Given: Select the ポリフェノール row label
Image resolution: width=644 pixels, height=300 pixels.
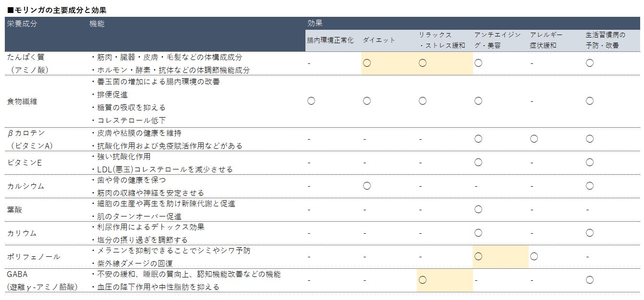Looking at the screenshot, I should click(34, 257).
